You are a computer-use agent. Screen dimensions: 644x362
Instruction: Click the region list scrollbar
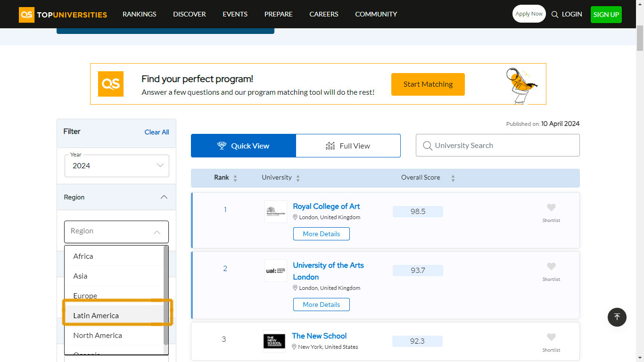pyautogui.click(x=166, y=295)
